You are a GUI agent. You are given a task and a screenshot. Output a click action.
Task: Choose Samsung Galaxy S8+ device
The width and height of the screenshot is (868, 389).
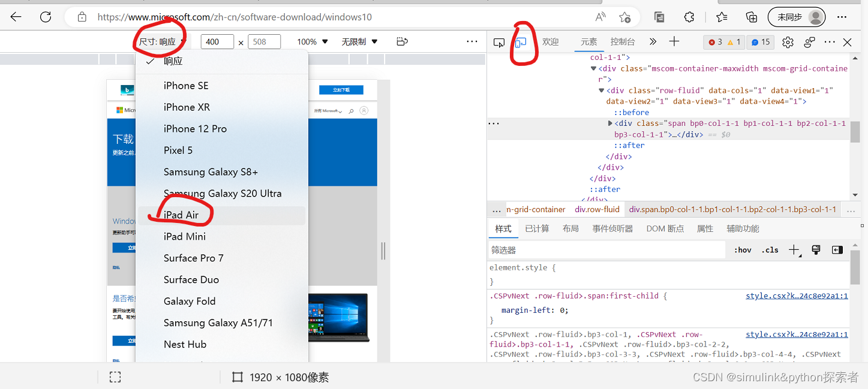[x=222, y=172]
